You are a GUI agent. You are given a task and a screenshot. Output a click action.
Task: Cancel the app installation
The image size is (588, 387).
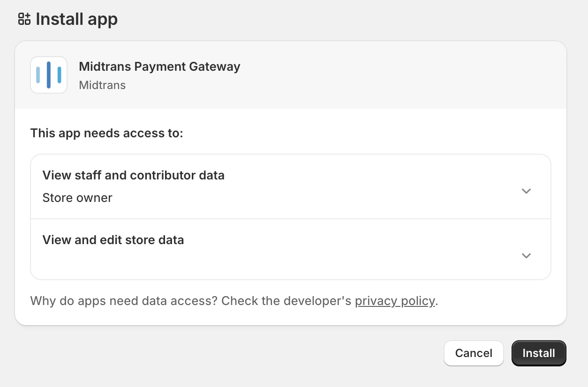[x=474, y=353]
